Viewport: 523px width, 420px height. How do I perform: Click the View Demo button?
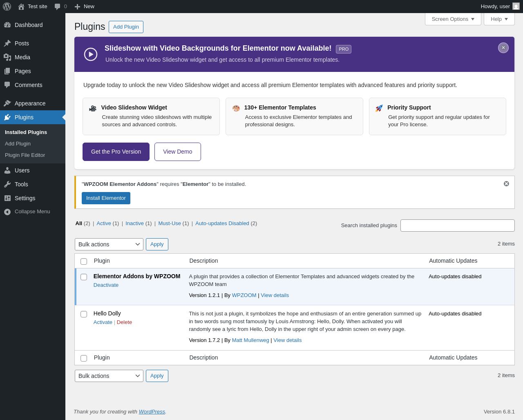[178, 152]
